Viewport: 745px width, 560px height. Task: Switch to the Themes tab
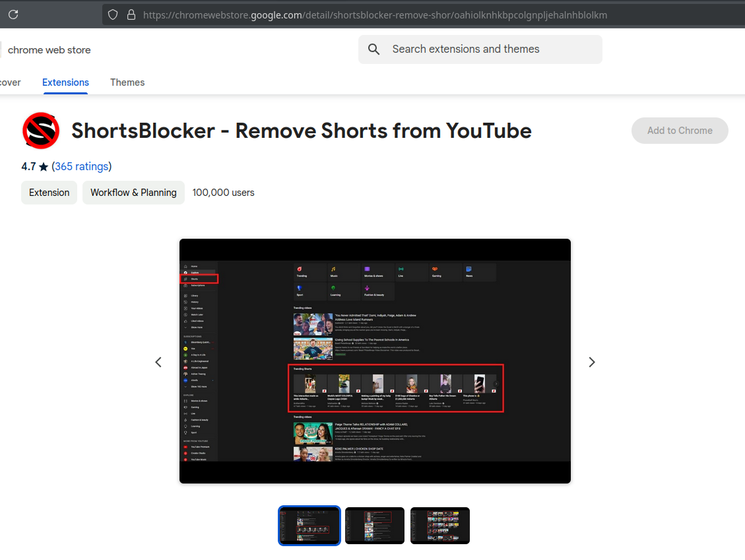click(x=127, y=82)
